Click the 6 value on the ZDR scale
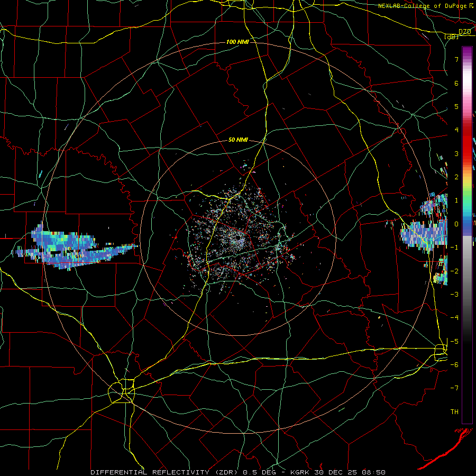476x476 pixels. point(456,83)
